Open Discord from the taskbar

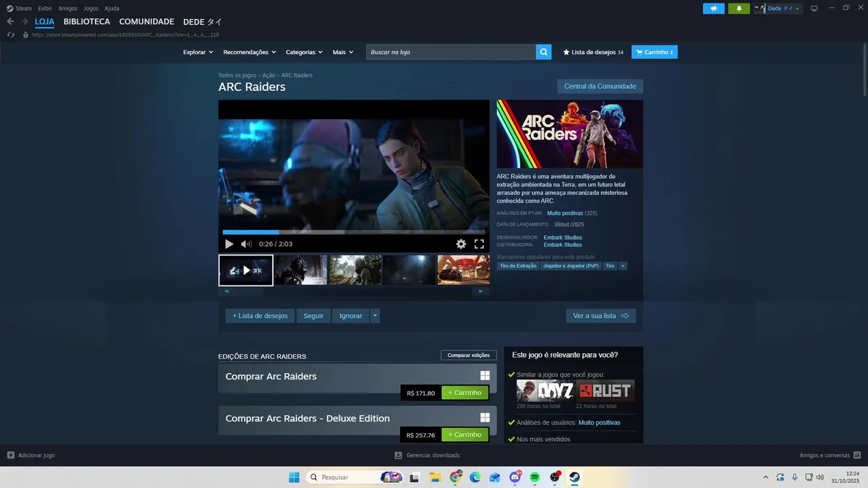click(515, 477)
